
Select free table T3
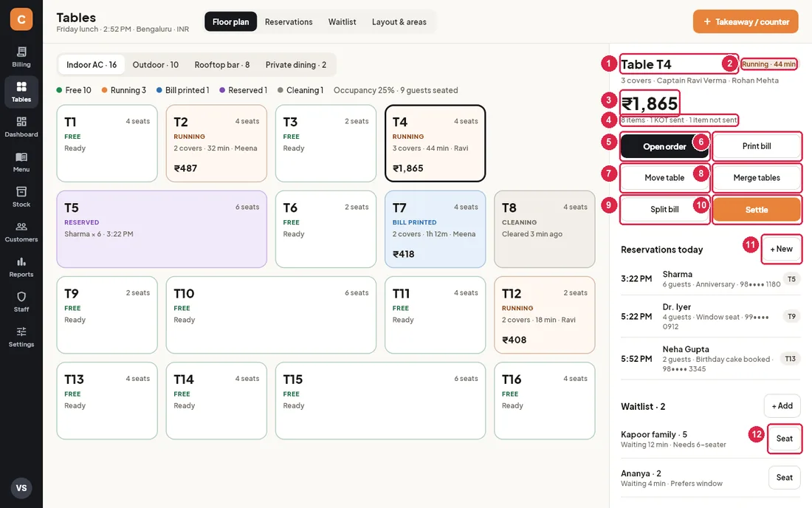click(326, 143)
